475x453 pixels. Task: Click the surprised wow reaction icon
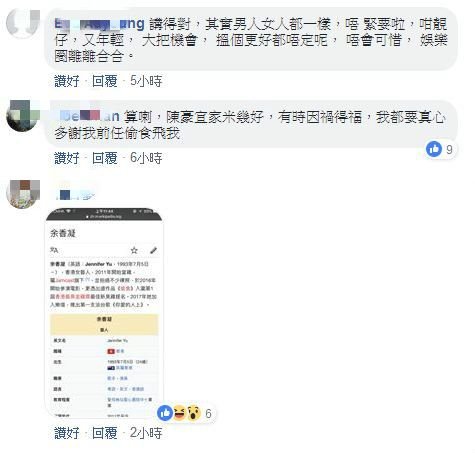coord(194,413)
